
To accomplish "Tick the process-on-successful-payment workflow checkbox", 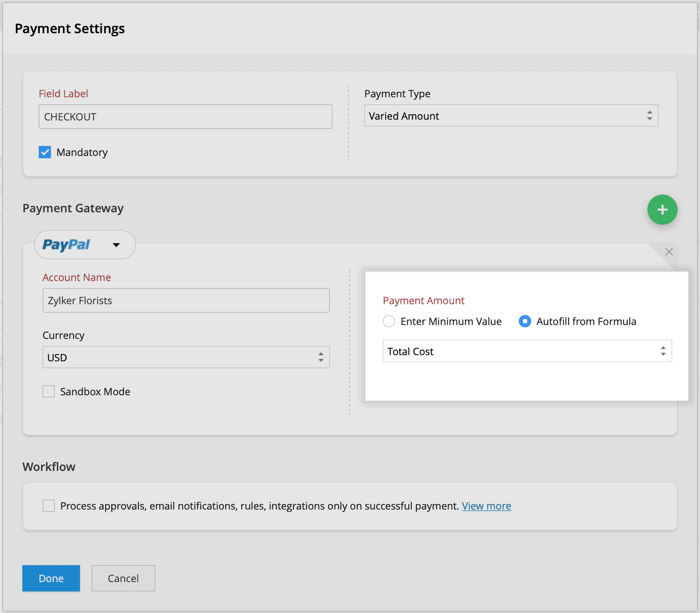I will [49, 506].
